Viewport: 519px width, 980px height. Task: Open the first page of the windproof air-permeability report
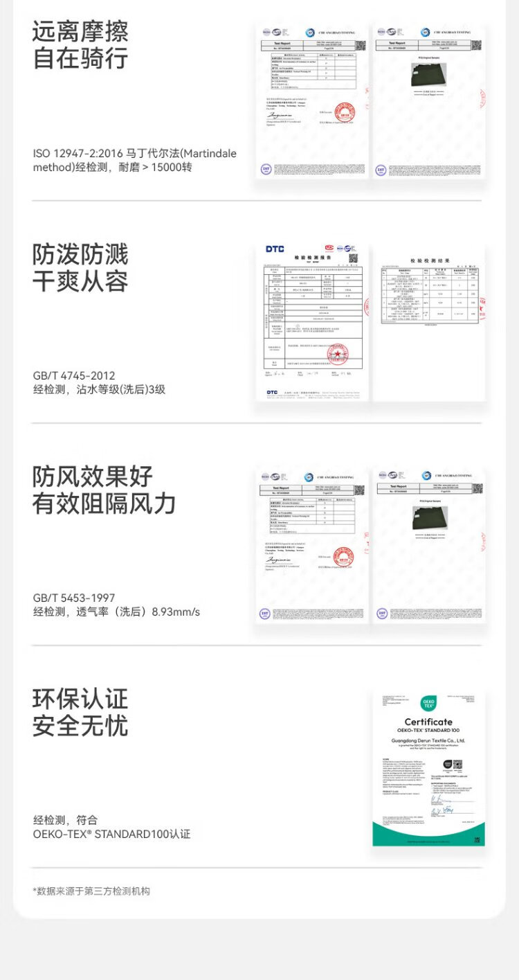(312, 546)
